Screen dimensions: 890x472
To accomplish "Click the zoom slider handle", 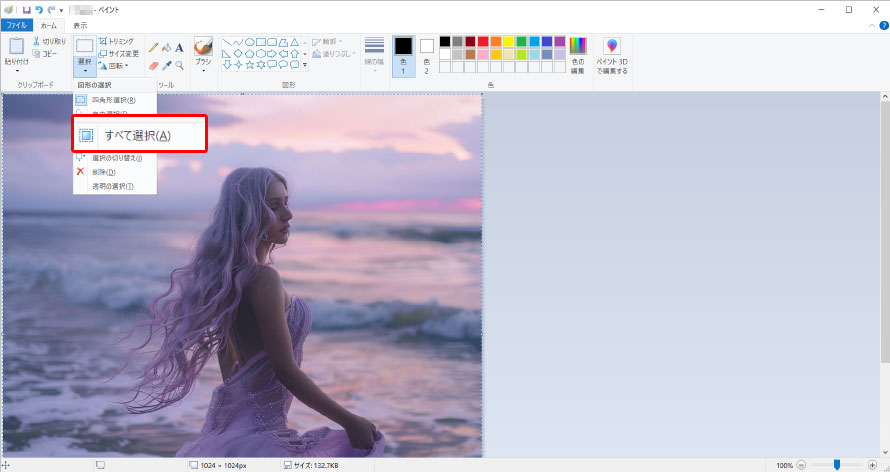I will (836, 465).
